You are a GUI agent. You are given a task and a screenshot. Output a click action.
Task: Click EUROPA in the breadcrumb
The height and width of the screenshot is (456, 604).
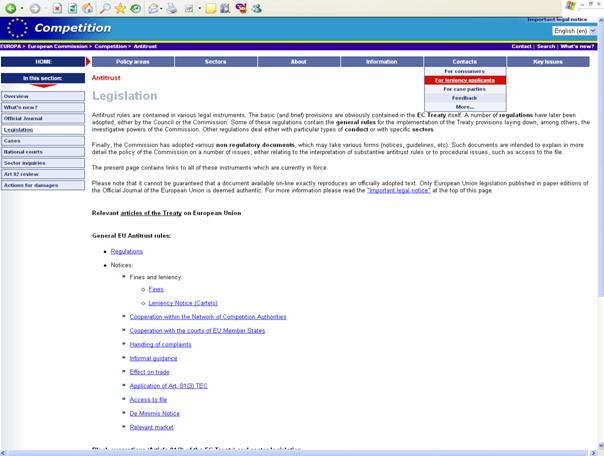(x=10, y=46)
